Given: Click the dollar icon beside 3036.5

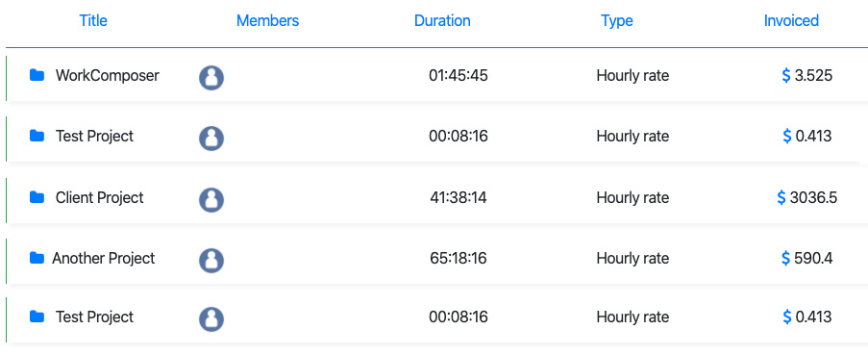Looking at the screenshot, I should [x=781, y=197].
